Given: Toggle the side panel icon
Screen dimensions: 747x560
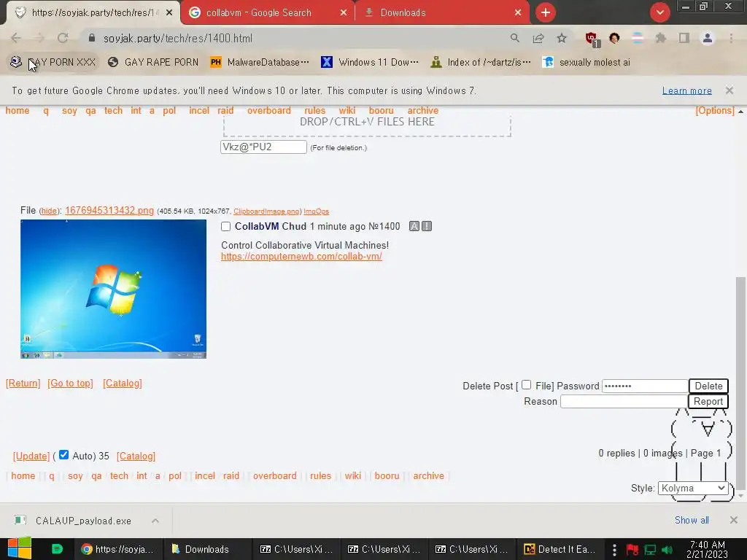Looking at the screenshot, I should (684, 38).
